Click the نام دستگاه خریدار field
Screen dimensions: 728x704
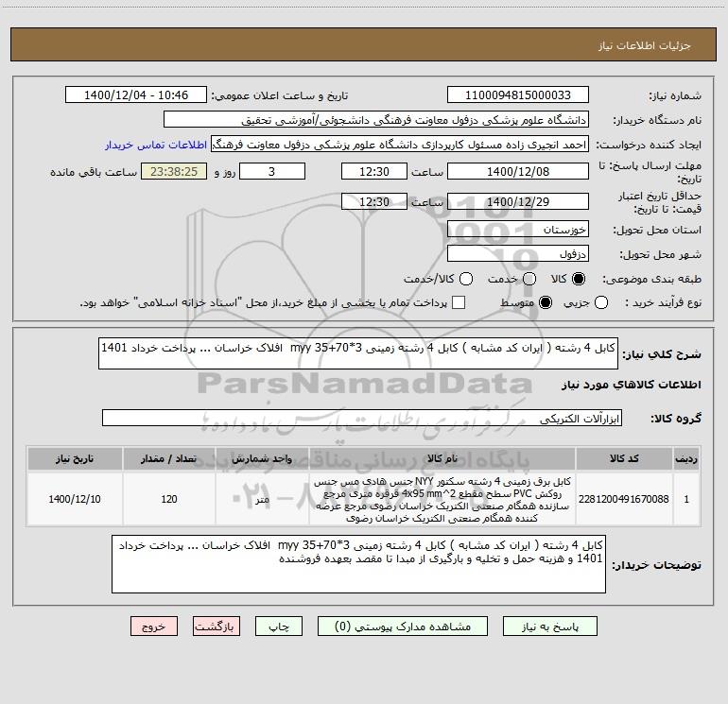(x=376, y=120)
